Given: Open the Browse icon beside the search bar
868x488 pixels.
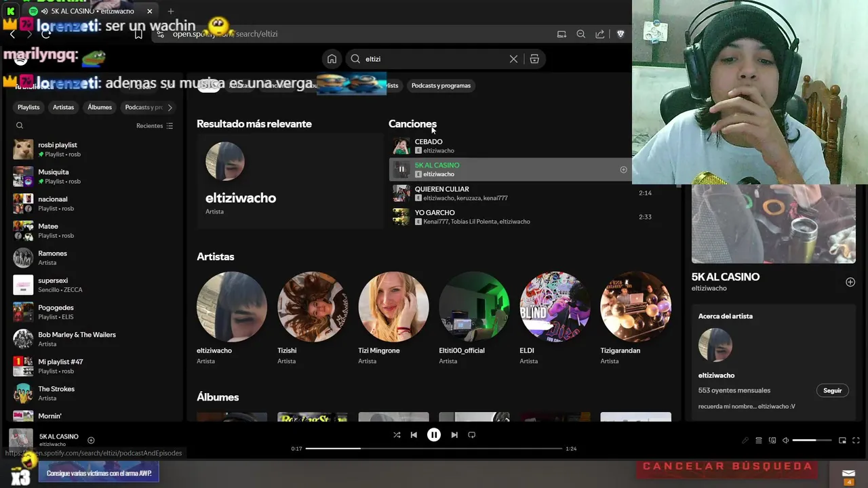Looking at the screenshot, I should click(x=534, y=59).
